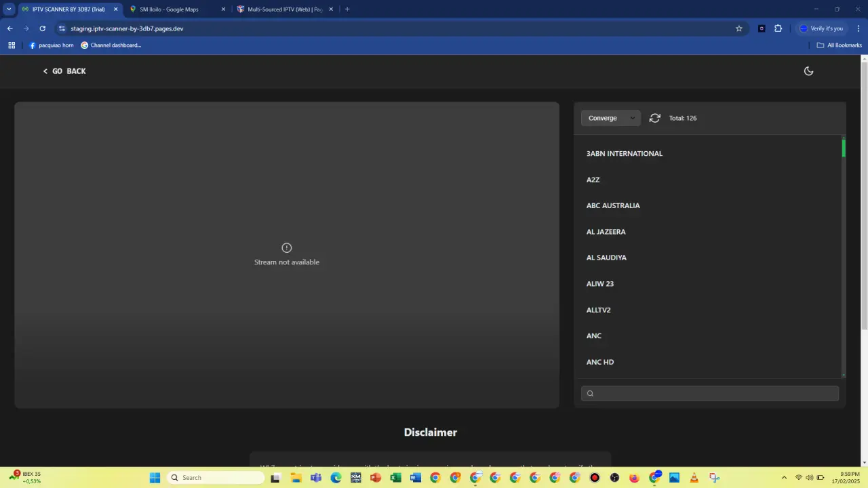The width and height of the screenshot is (868, 488).
Task: Open the Snipping Tool from taskbar
Action: [x=714, y=478]
